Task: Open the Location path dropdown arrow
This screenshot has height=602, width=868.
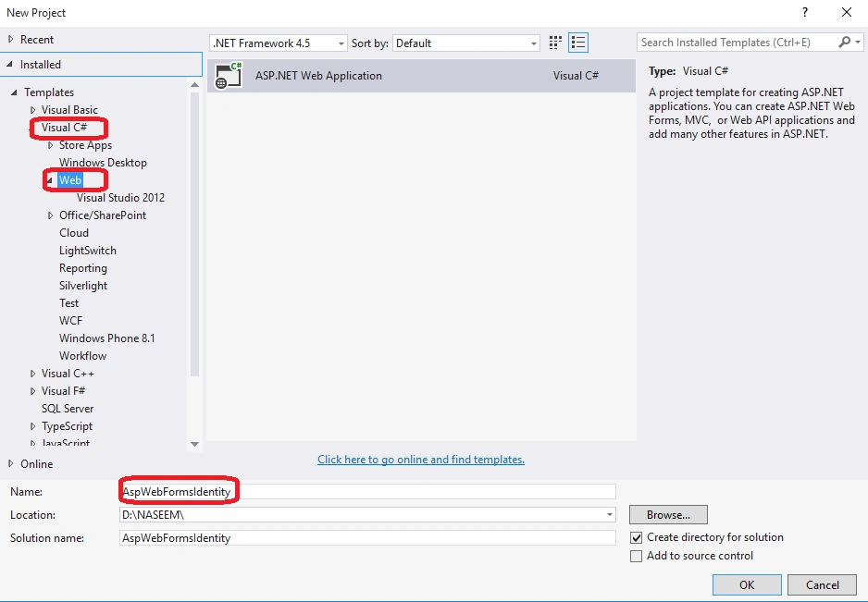Action: pyautogui.click(x=609, y=514)
